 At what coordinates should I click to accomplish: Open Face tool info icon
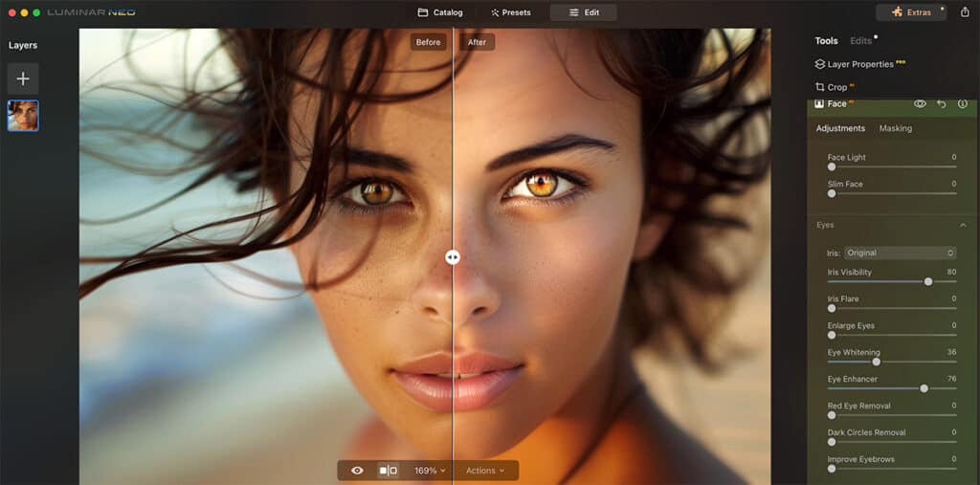tap(963, 103)
